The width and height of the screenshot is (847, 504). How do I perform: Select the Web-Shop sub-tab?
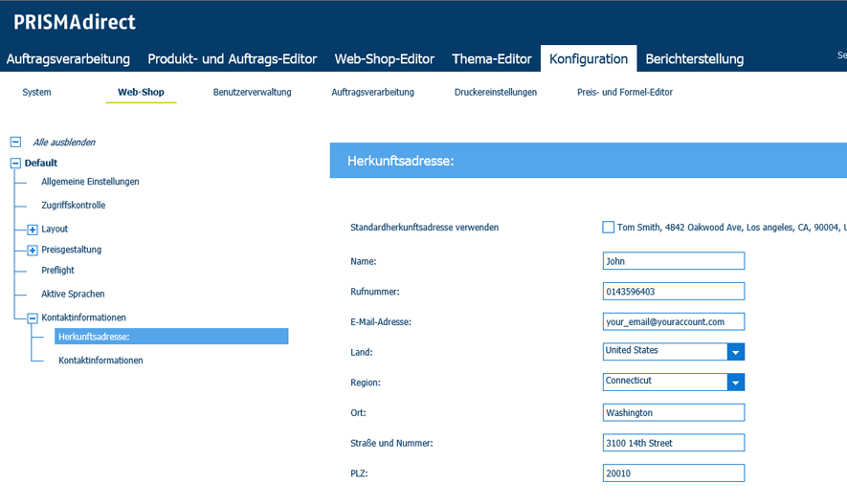141,92
